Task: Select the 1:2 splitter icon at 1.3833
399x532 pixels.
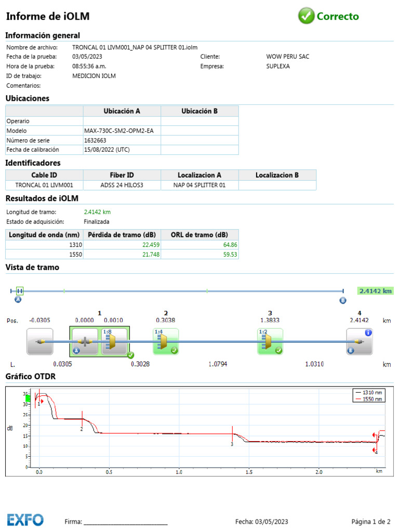Action: 270,341
